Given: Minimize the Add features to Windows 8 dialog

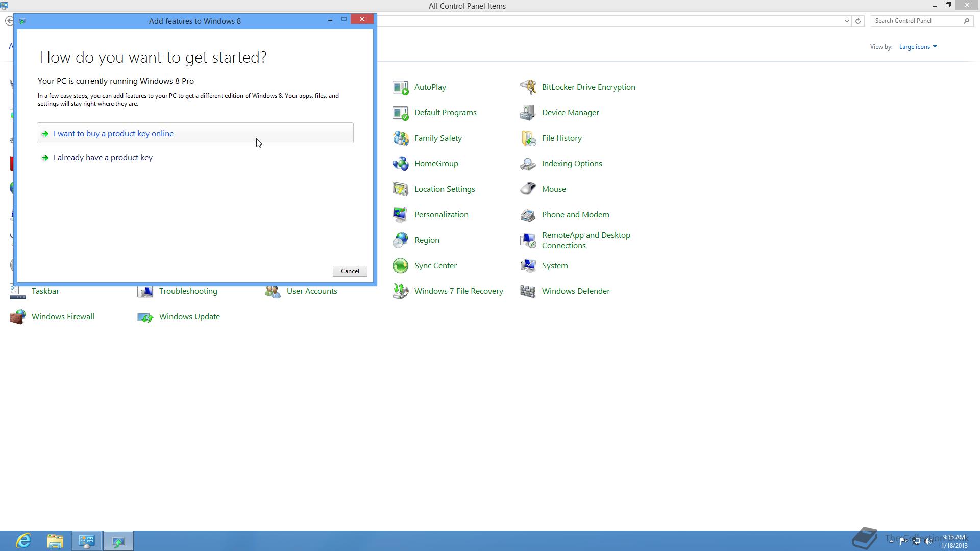Looking at the screenshot, I should tap(330, 19).
